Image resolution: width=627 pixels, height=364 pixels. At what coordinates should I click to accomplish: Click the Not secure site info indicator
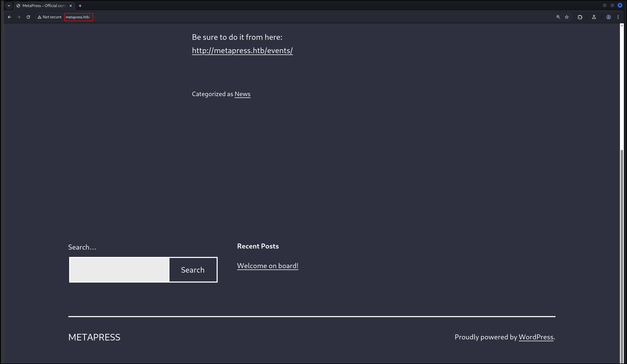pos(50,17)
